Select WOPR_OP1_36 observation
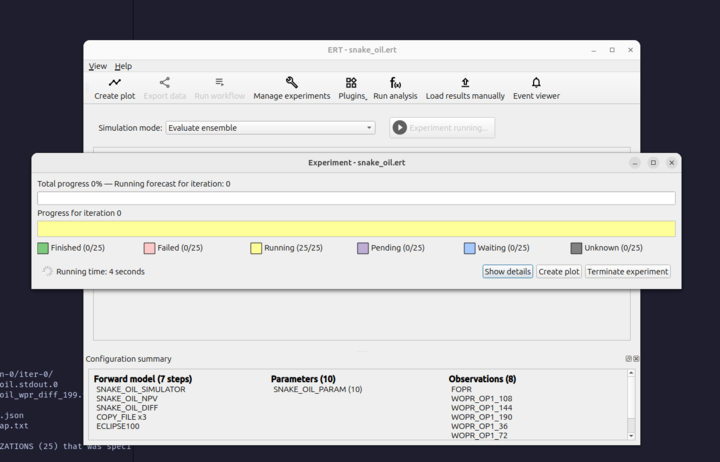This screenshot has height=462, width=720. 479,426
